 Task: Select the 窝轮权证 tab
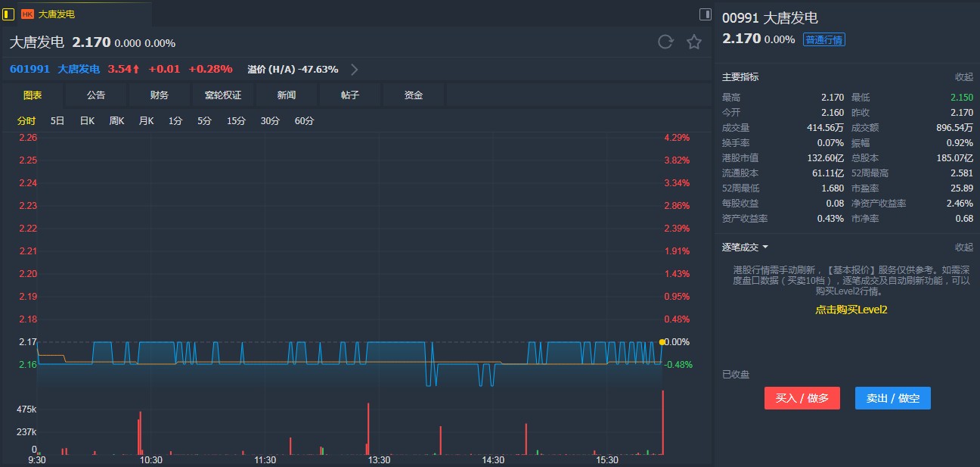click(x=223, y=95)
